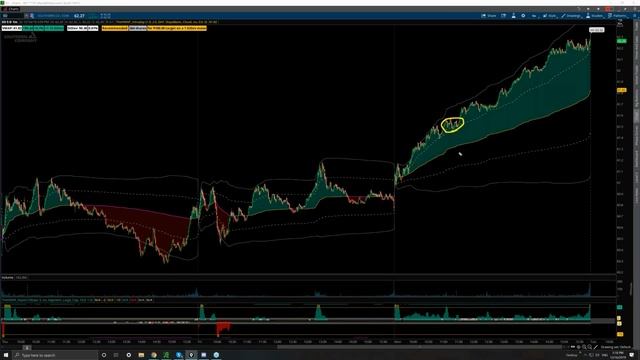Screen dimensions: 640x360
Task: Click the Share button in chart toolbar
Action: [x=489, y=16]
